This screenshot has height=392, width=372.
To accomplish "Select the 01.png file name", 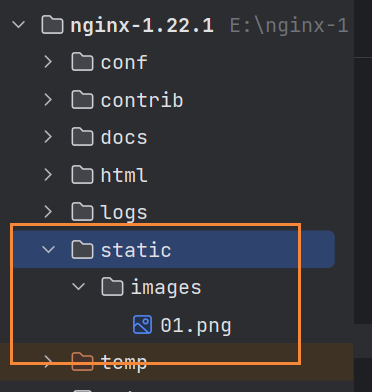I will (x=196, y=326).
